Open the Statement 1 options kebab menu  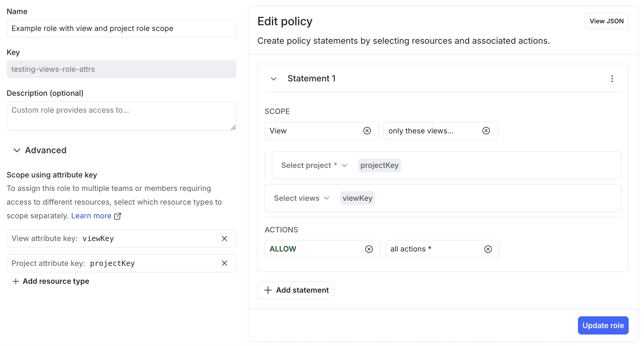pyautogui.click(x=612, y=79)
